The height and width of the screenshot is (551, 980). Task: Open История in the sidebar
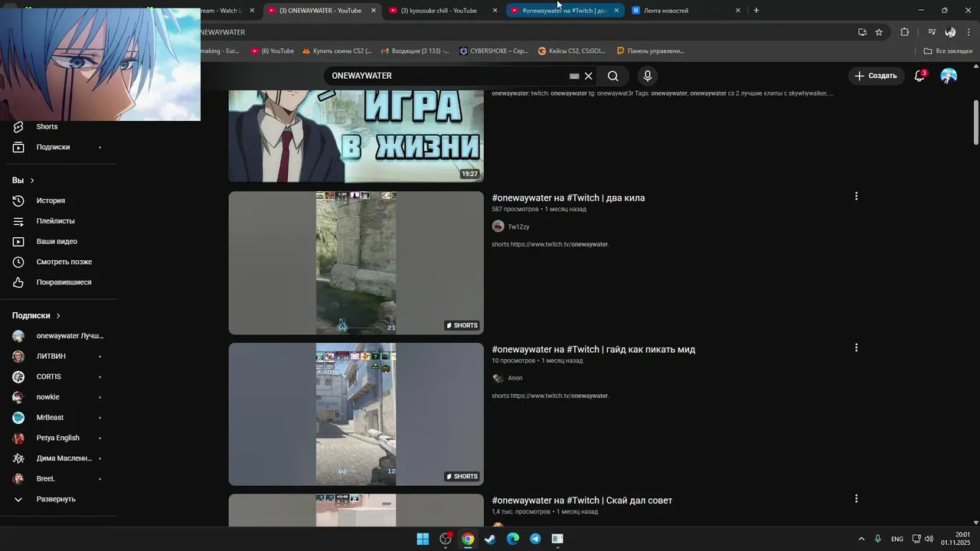click(x=51, y=201)
